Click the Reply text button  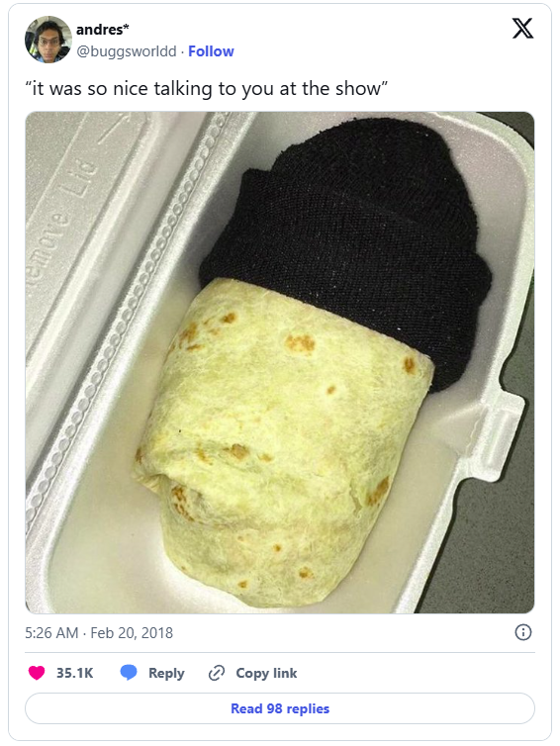tap(166, 673)
